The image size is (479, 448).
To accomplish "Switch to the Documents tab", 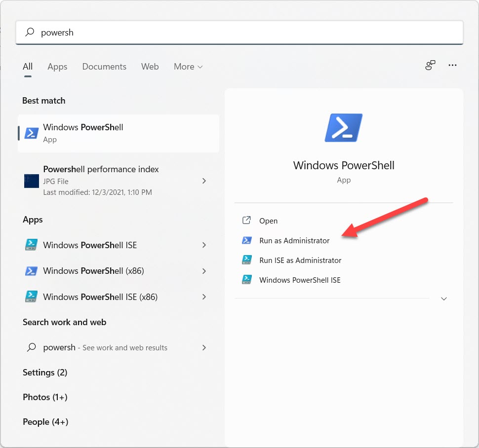I will pos(104,67).
